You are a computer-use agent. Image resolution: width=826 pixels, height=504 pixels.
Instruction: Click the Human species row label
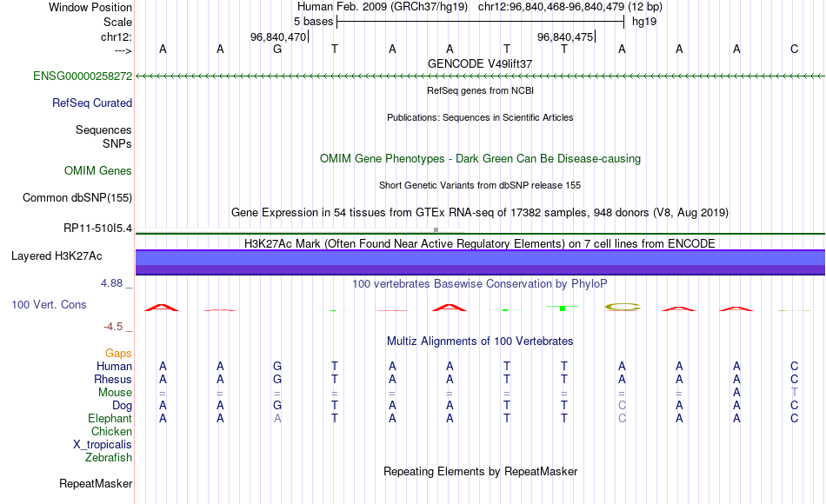[x=114, y=366]
